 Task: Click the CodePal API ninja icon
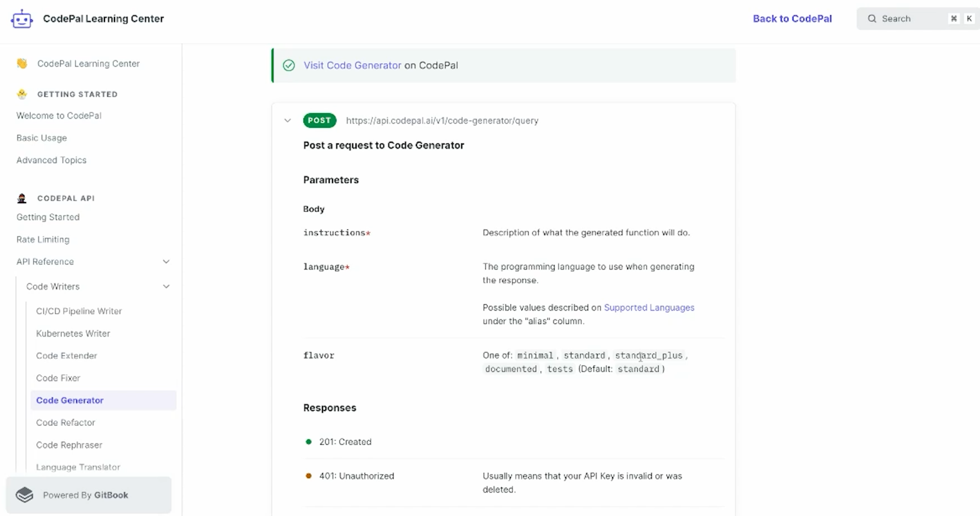22,198
